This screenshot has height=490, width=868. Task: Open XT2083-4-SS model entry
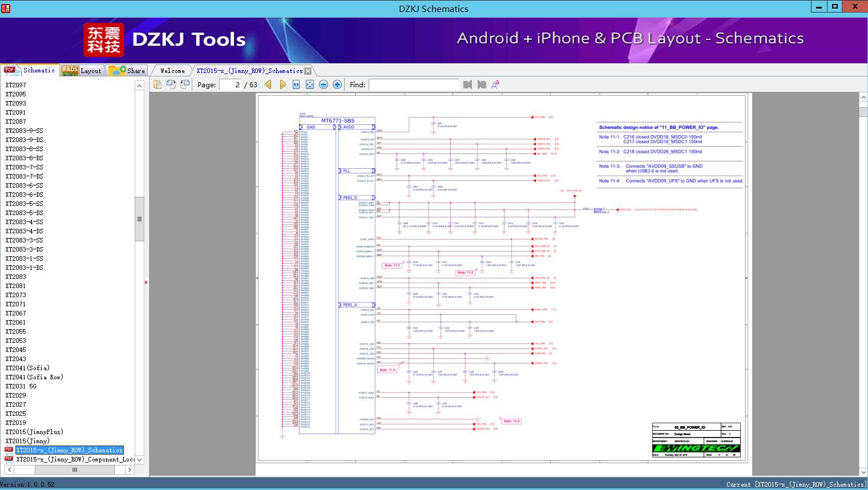click(24, 222)
